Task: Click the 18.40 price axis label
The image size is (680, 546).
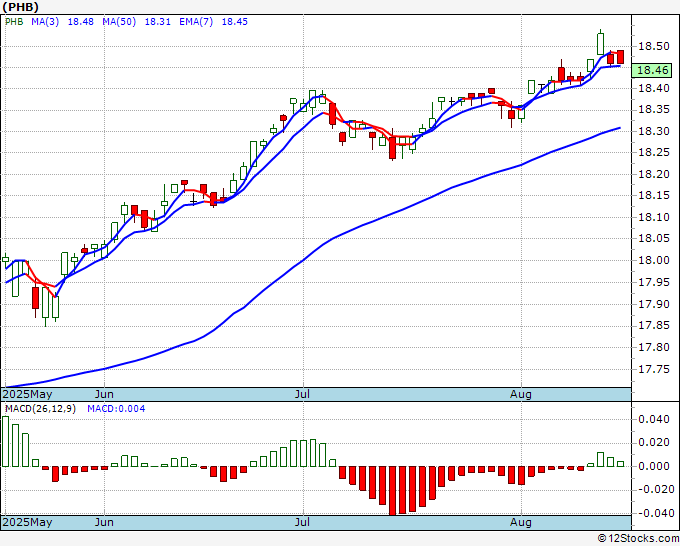Action: [654, 89]
